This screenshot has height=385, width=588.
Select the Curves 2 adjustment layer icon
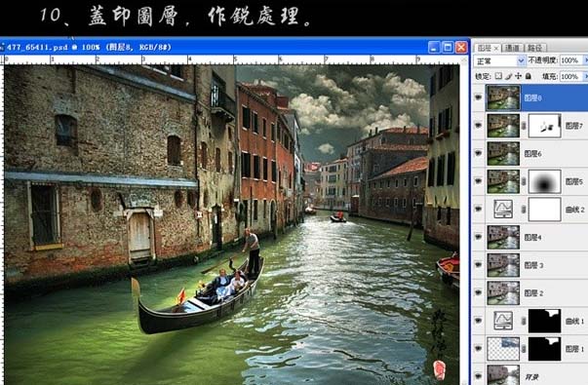tap(503, 209)
